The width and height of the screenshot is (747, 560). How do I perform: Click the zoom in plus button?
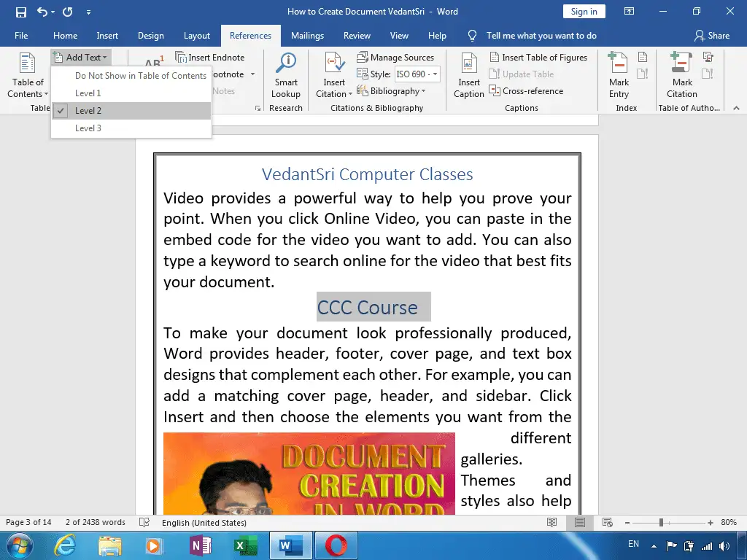click(711, 522)
